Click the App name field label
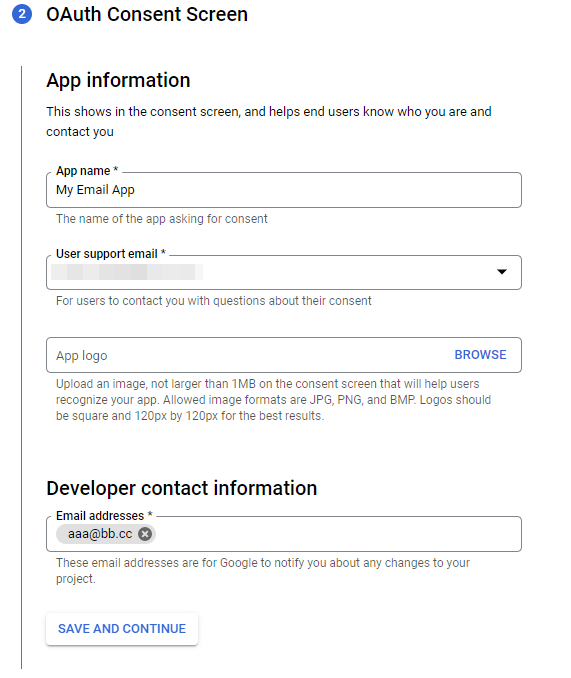This screenshot has height=678, width=571. pos(87,171)
